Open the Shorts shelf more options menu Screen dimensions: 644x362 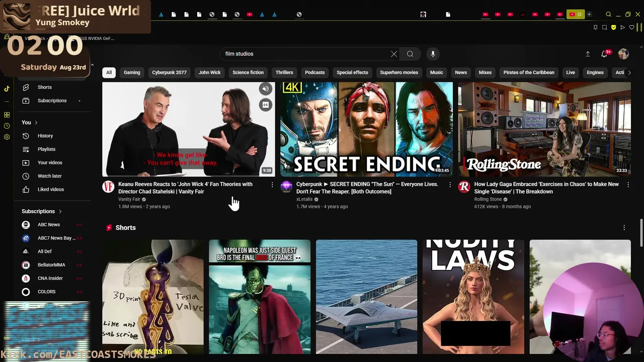(x=624, y=228)
